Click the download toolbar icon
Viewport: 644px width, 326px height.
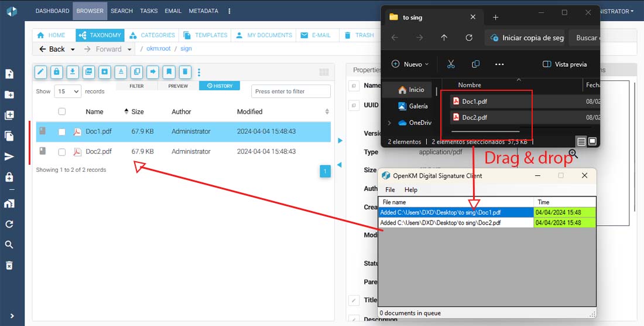pyautogui.click(x=72, y=72)
